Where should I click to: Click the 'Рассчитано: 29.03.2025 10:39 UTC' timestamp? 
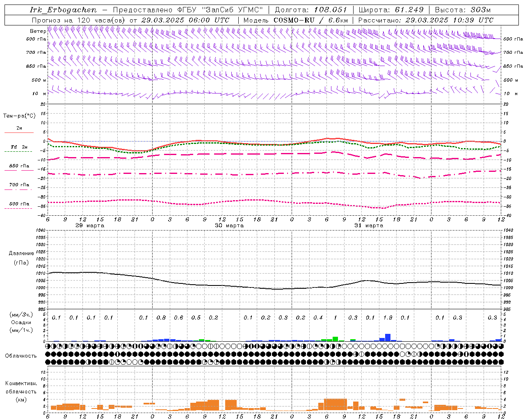426,20
